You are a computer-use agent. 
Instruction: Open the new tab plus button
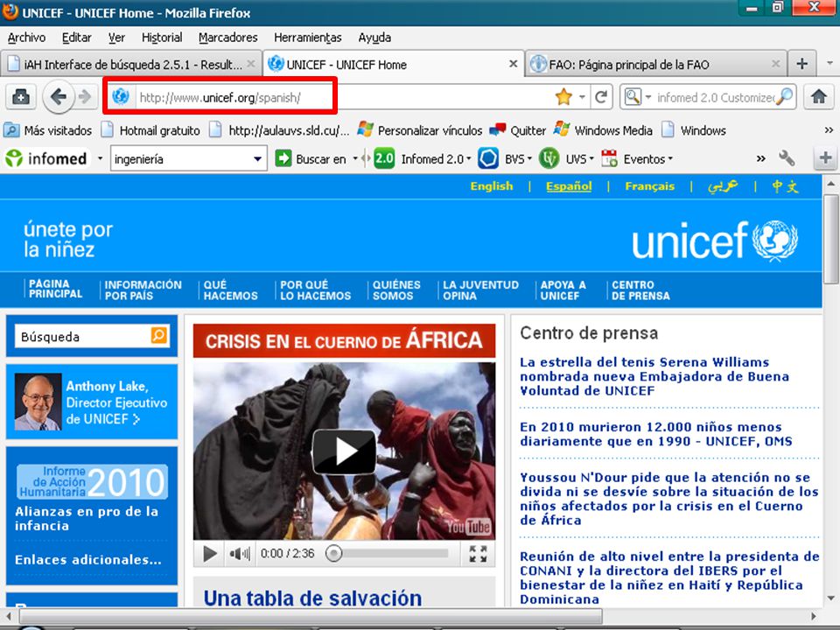tap(802, 64)
